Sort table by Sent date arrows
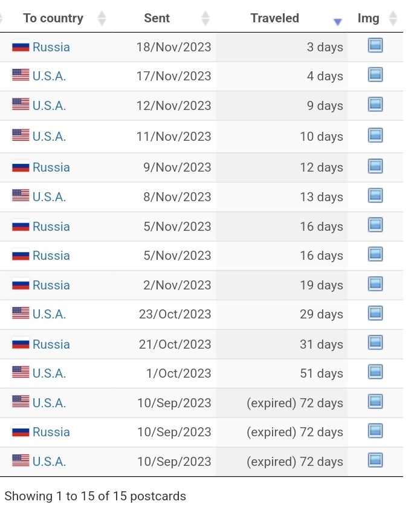 [x=205, y=18]
